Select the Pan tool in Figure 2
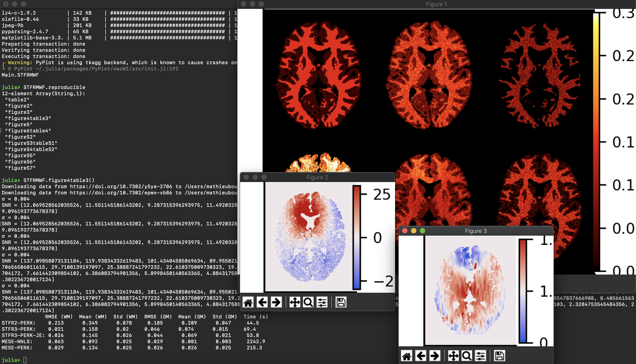This screenshot has height=364, width=636. (x=295, y=302)
